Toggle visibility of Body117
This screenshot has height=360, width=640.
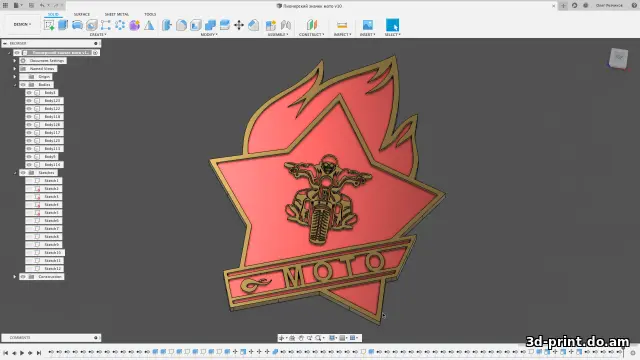(x=29, y=132)
